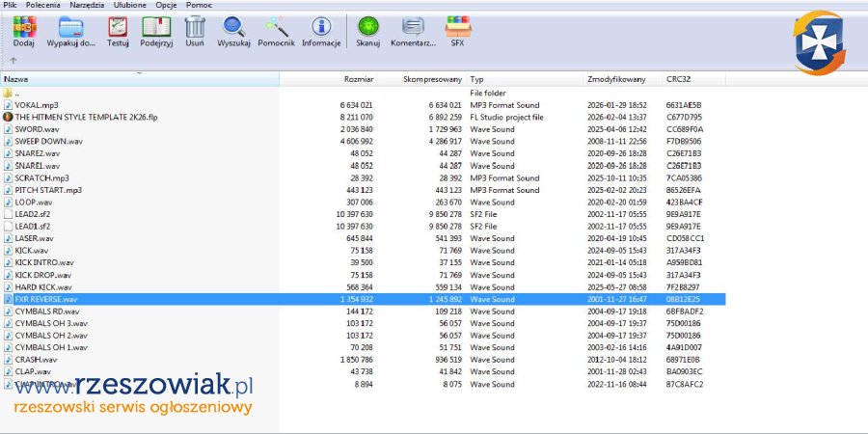Open the Komentarz comment tool
The image size is (868, 434).
point(414,29)
